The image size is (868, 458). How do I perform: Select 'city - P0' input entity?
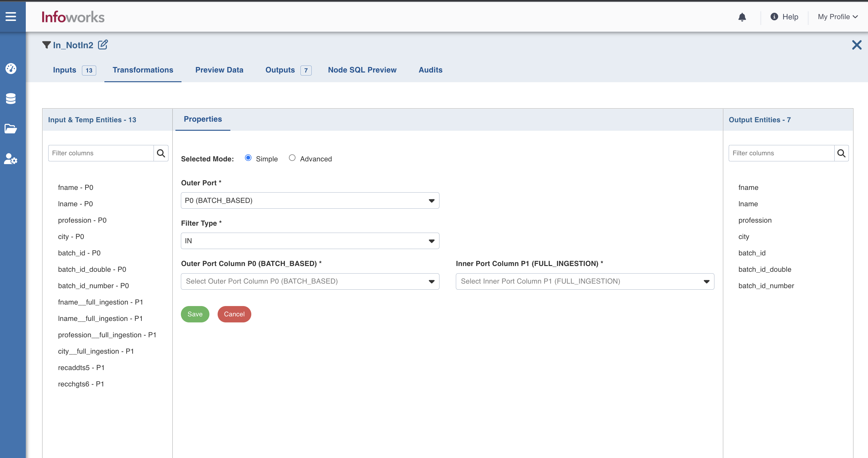tap(71, 237)
